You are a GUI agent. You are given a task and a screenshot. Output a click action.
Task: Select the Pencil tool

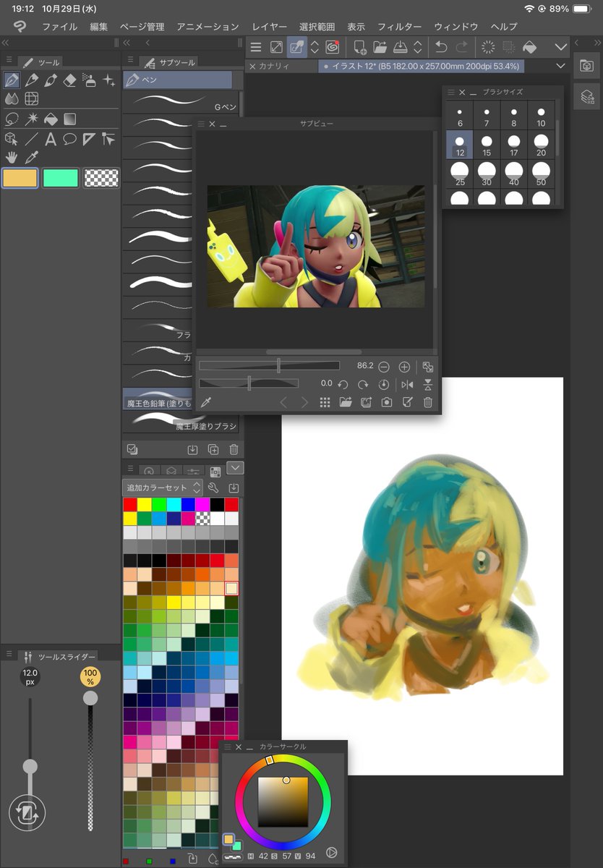coord(31,80)
